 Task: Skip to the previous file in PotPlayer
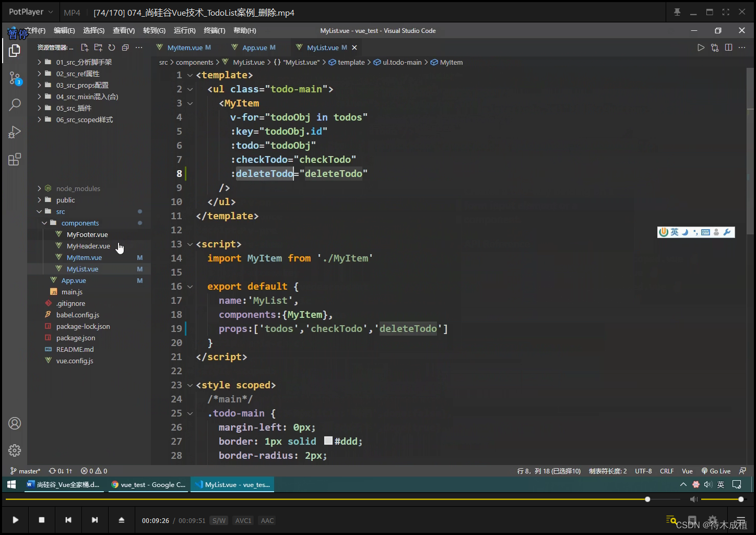[x=68, y=520]
